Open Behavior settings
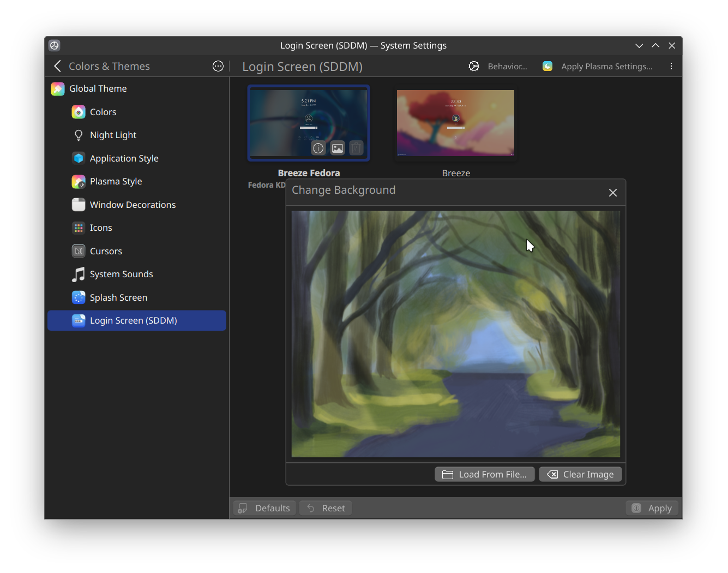728x573 pixels. coord(498,66)
